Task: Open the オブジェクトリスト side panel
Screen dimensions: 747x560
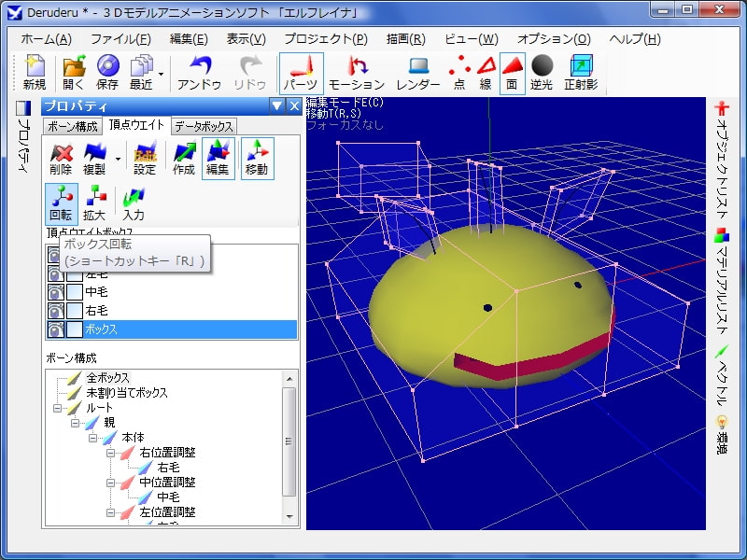Action: tap(721, 151)
